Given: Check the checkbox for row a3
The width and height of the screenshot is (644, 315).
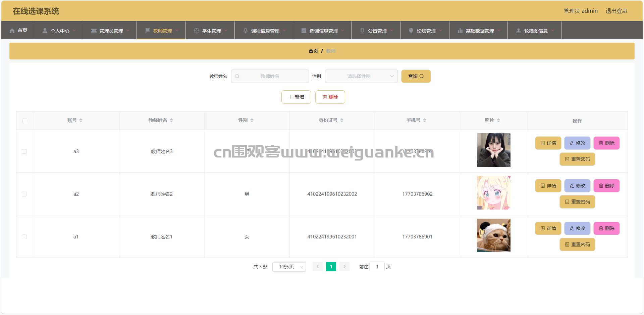Looking at the screenshot, I should 24,151.
